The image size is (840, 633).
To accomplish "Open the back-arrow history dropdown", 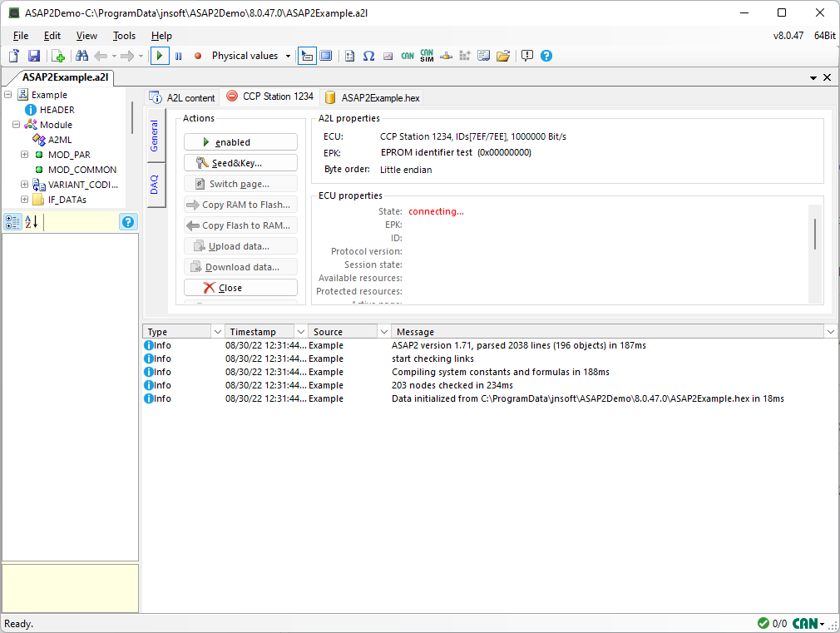I will tap(114, 56).
